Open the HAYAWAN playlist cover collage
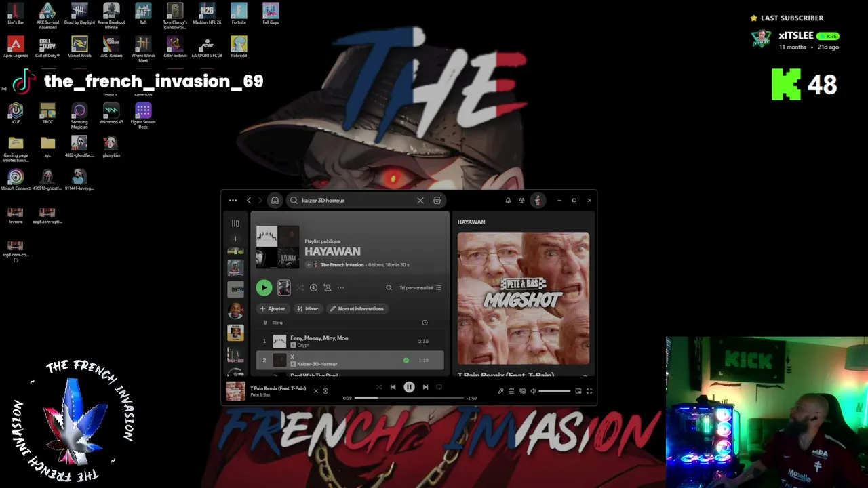 point(277,247)
